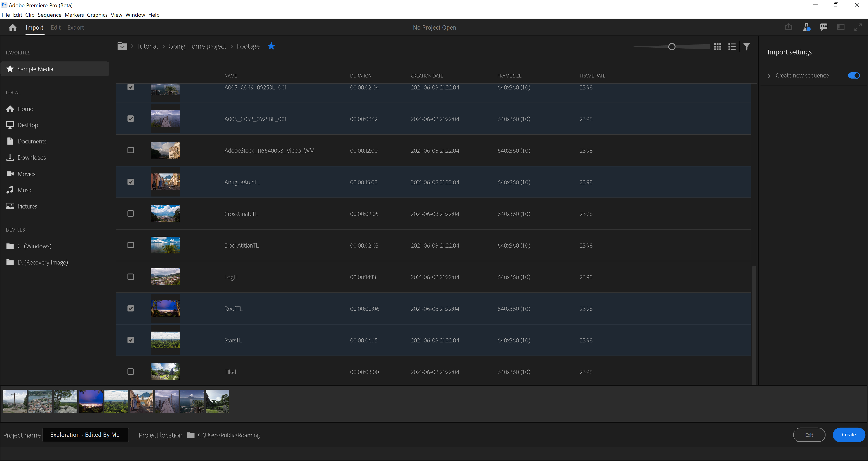The width and height of the screenshot is (868, 461).
Task: Click the Home icon in header bar
Action: tap(13, 28)
